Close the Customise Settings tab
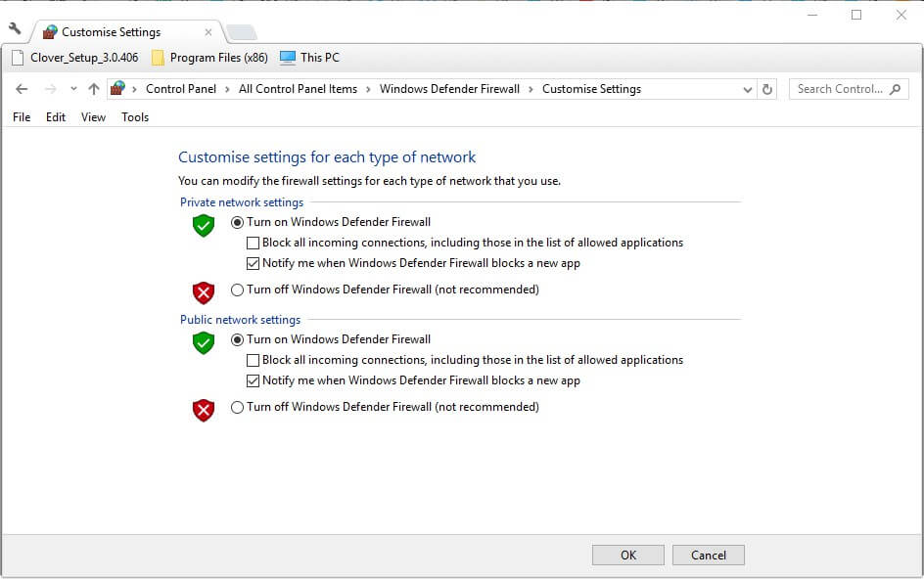This screenshot has height=579, width=924. coord(208,32)
